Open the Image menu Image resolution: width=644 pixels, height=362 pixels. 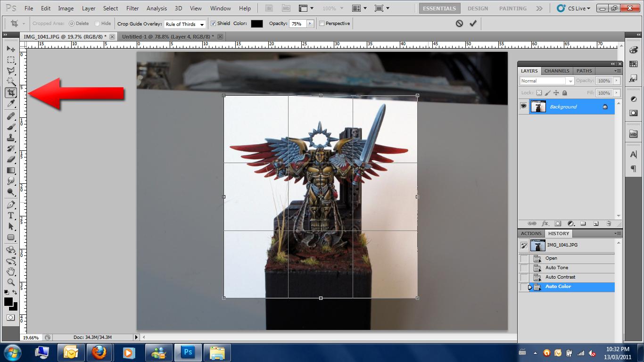[x=66, y=8]
